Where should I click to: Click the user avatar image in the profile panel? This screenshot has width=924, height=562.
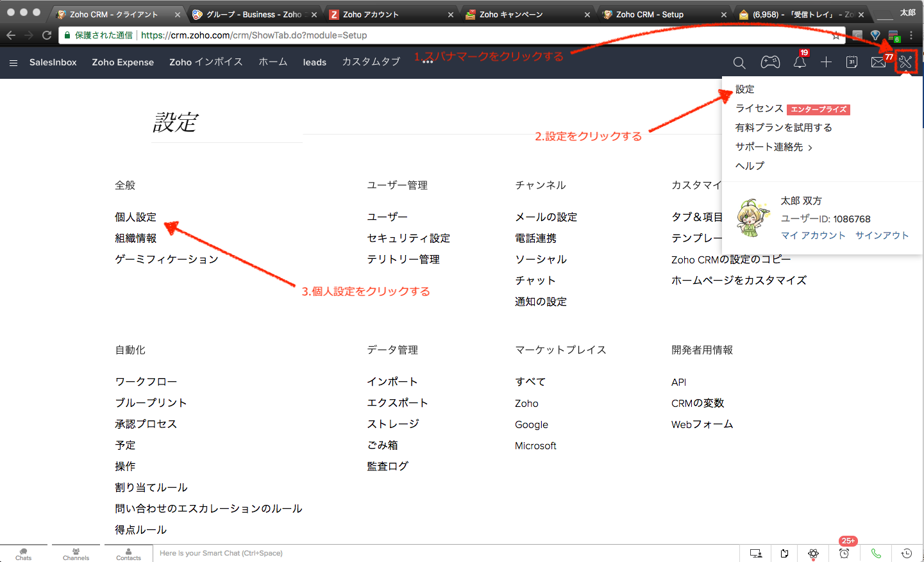point(753,218)
